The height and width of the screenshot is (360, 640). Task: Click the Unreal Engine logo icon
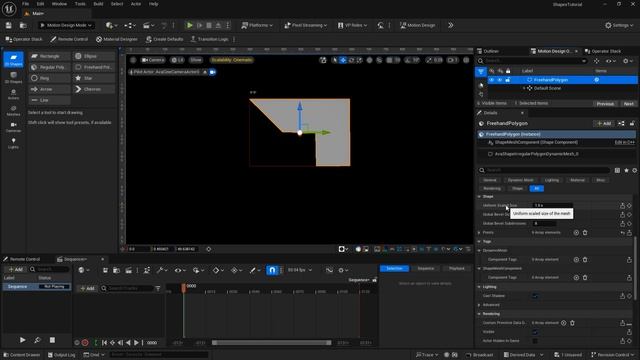click(9, 8)
